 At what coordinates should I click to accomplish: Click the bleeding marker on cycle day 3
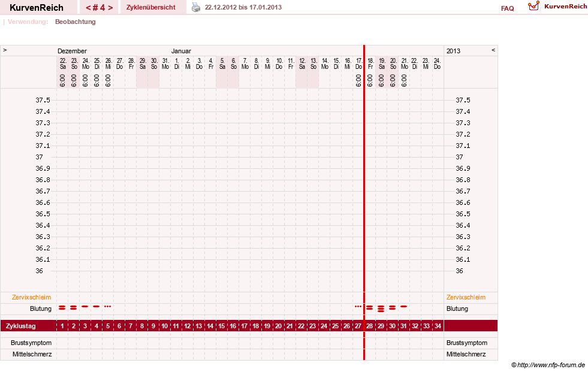[85, 307]
